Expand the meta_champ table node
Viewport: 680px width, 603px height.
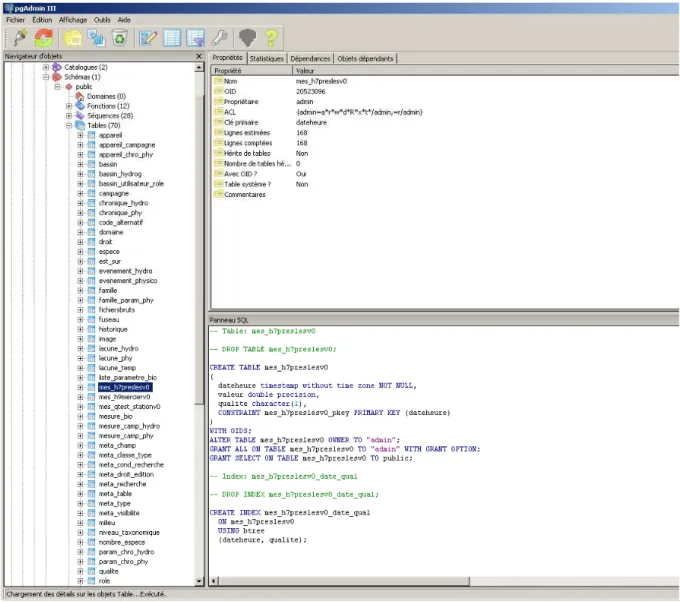(80, 445)
